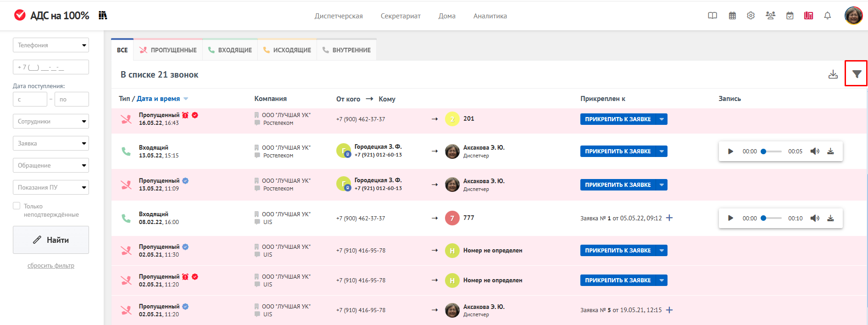This screenshot has width=868, height=325.
Task: Switch to the Пропущенные tab
Action: pos(168,50)
